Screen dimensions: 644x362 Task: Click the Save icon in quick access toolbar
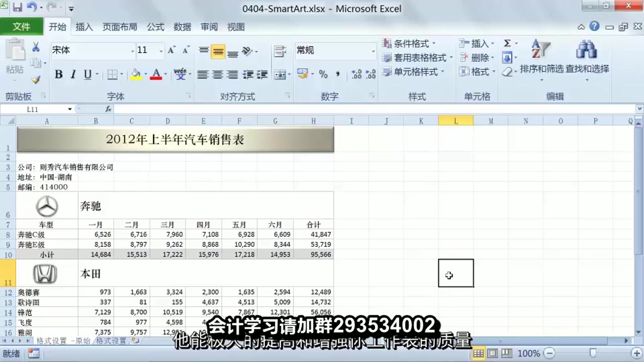coord(17,8)
